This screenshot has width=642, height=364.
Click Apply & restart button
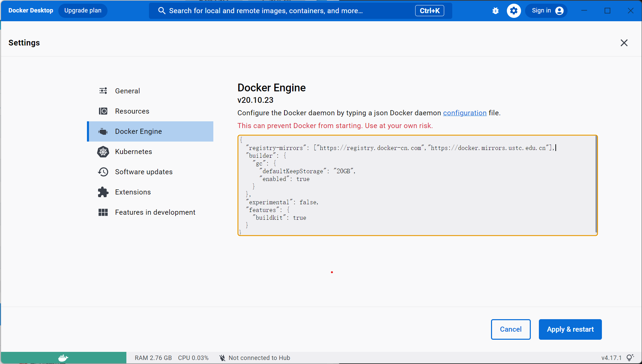pyautogui.click(x=570, y=329)
